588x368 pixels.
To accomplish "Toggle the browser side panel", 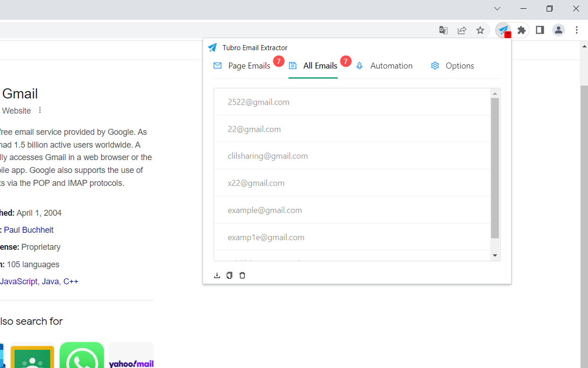I will [540, 30].
